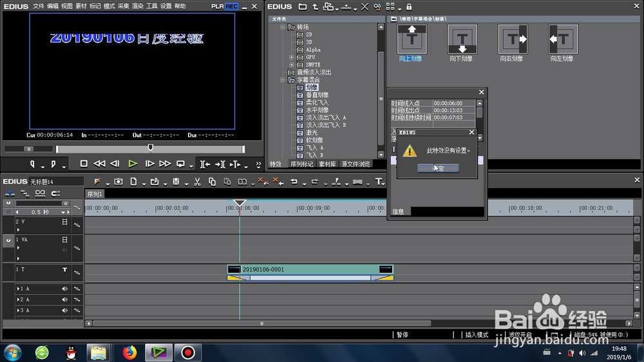Image resolution: width=644 pixels, height=362 pixels.
Task: Click the Cut scissors tool
Action: [x=197, y=182]
